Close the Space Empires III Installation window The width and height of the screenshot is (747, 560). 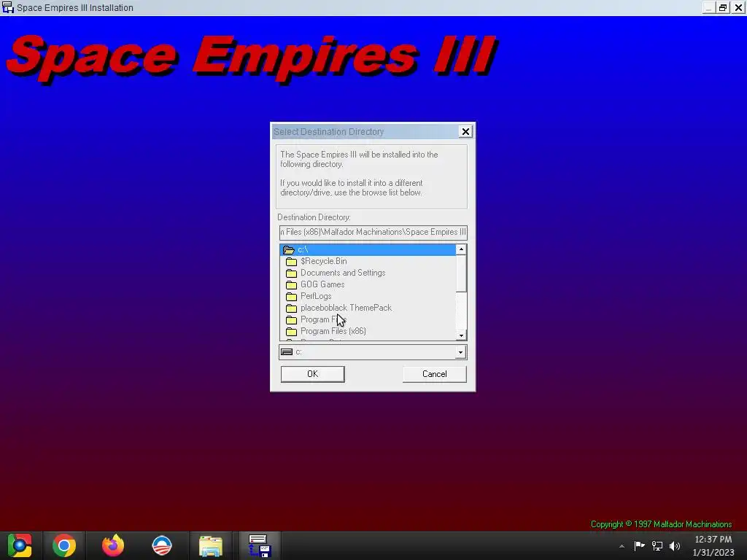(738, 7)
